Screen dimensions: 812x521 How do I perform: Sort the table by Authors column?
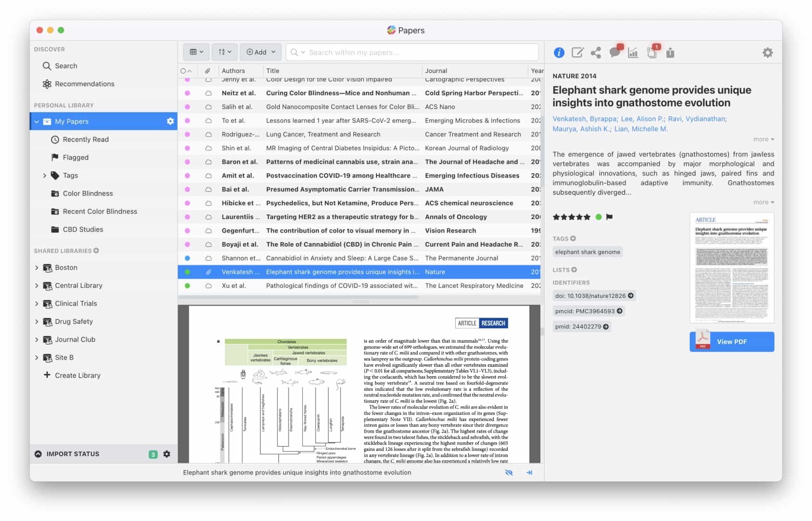[233, 71]
